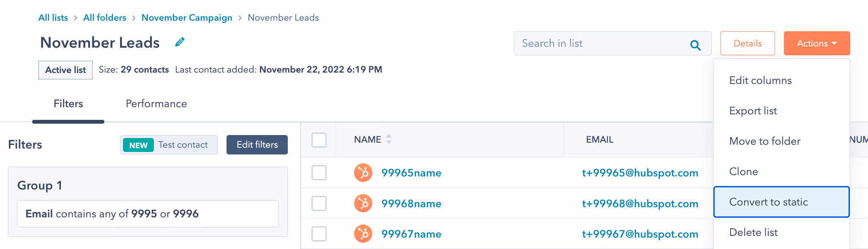Click the Details button
Viewport: 868px width, 249px height.
(x=747, y=43)
